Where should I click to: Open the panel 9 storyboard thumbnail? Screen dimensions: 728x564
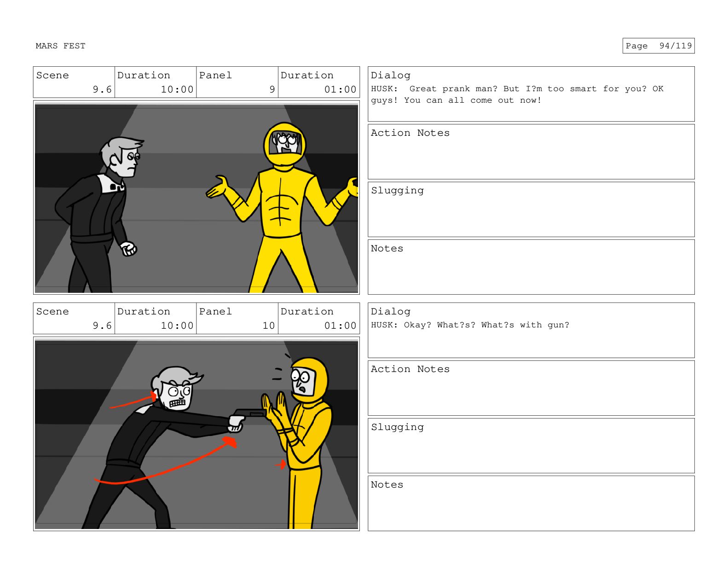(196, 198)
